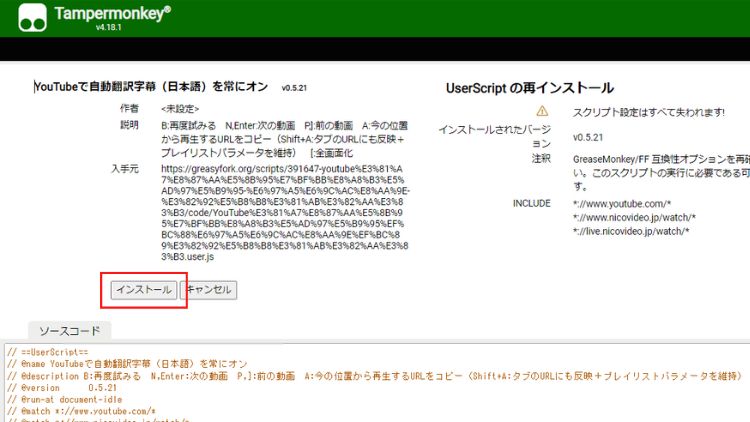This screenshot has width=750, height=422.
Task: Click the version label v0.5.21 beside title
Action: pos(294,88)
